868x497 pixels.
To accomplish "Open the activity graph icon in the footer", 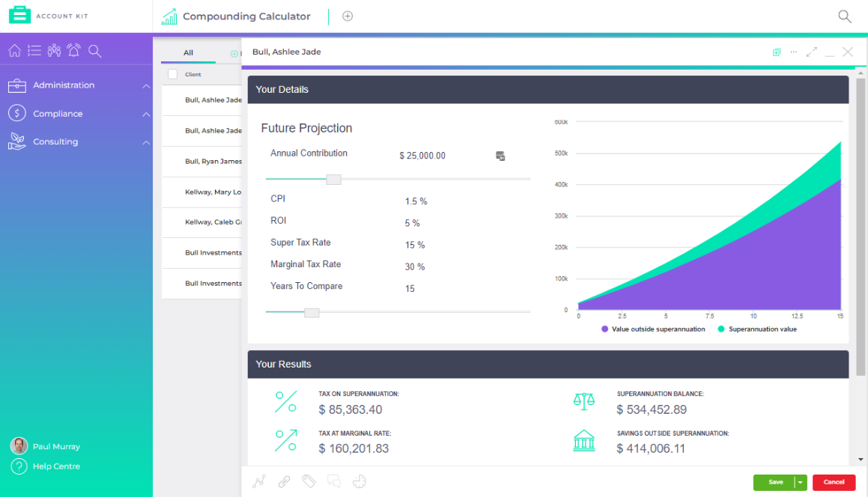I will point(259,481).
